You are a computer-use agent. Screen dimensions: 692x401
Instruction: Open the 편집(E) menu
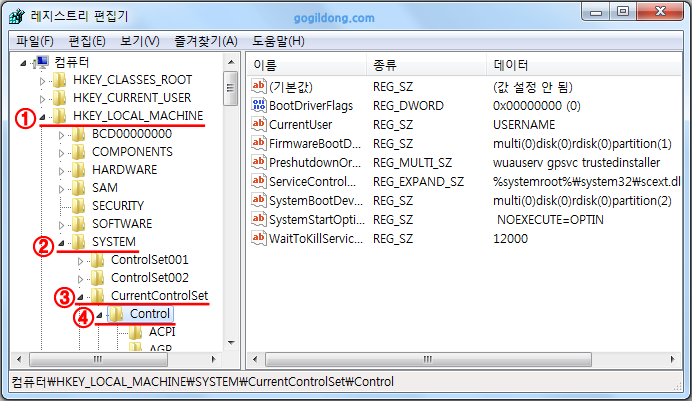click(x=87, y=41)
